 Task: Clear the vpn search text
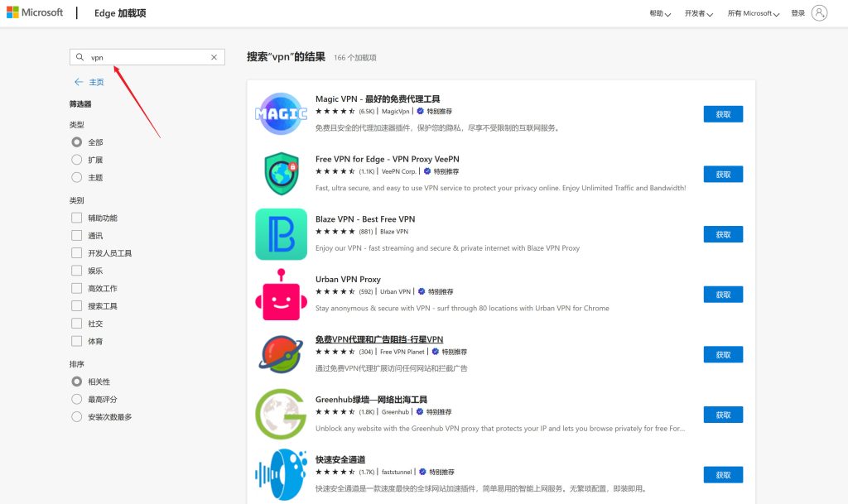pos(214,57)
